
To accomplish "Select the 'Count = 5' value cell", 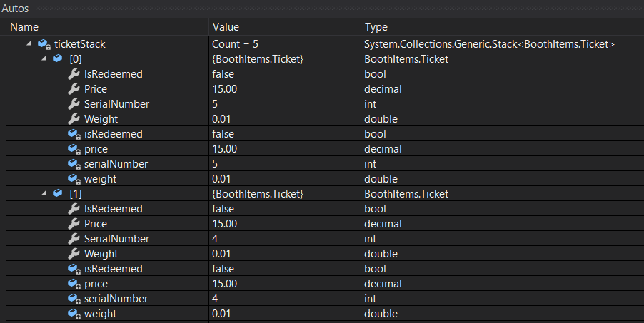I will click(x=235, y=44).
